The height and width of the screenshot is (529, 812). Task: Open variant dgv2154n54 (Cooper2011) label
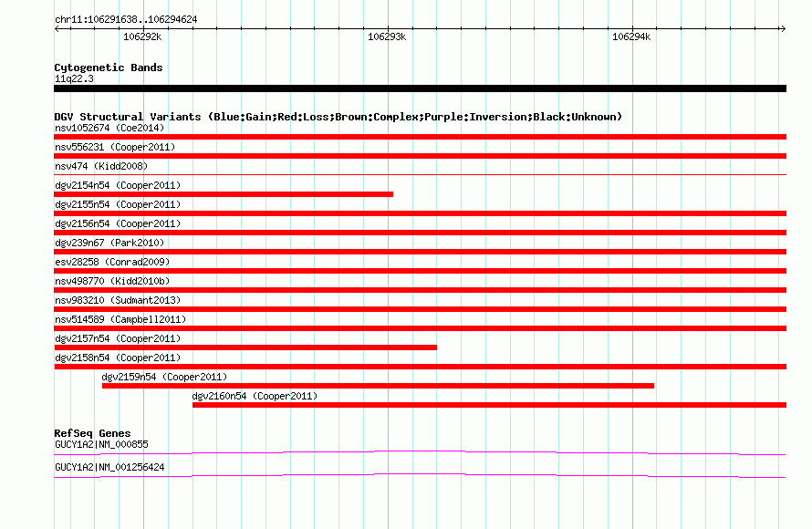[118, 185]
